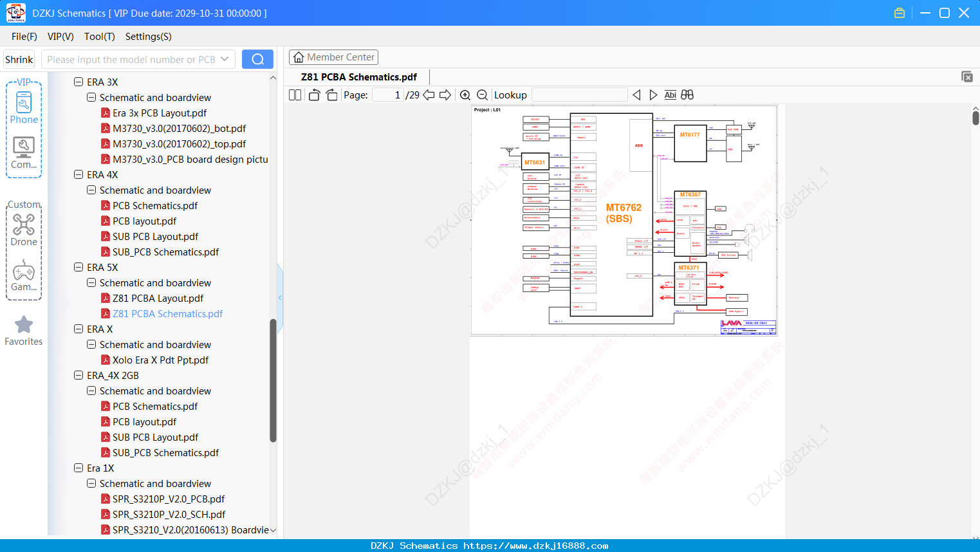
Task: Find next lookup match
Action: pos(653,95)
